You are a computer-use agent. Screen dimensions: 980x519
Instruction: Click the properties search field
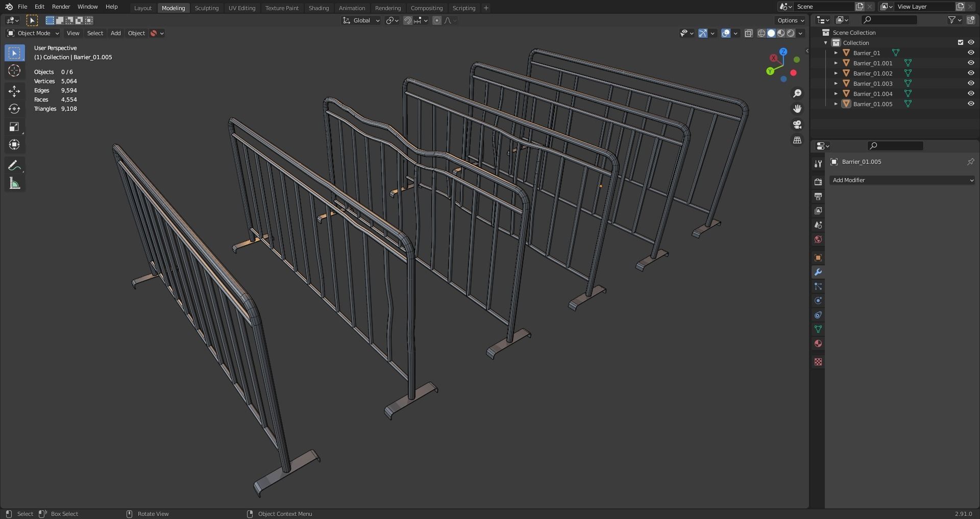[x=895, y=146]
